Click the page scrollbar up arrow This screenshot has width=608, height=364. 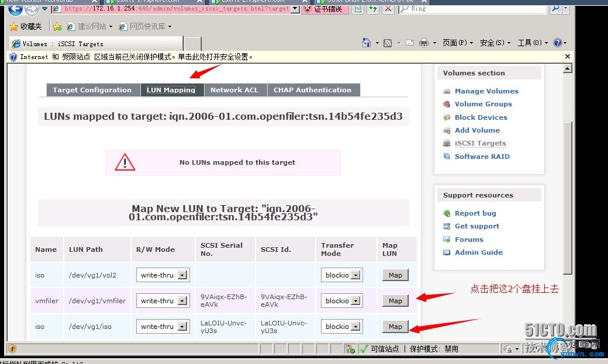pos(568,68)
